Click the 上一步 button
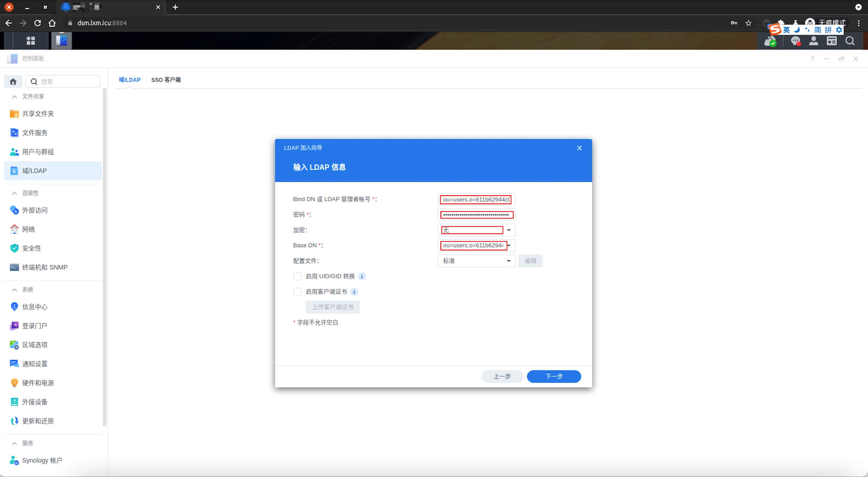This screenshot has height=477, width=868. pyautogui.click(x=502, y=376)
